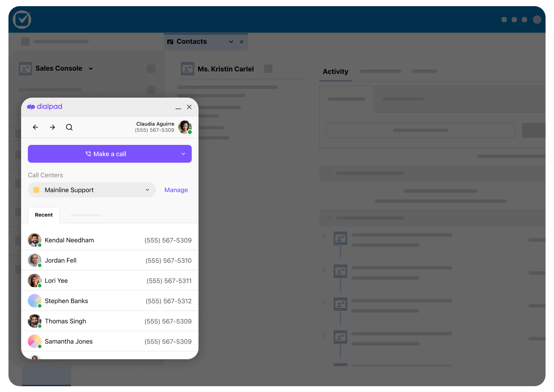Click the round profile icon in top bar
554x392 pixels.
coord(537,20)
